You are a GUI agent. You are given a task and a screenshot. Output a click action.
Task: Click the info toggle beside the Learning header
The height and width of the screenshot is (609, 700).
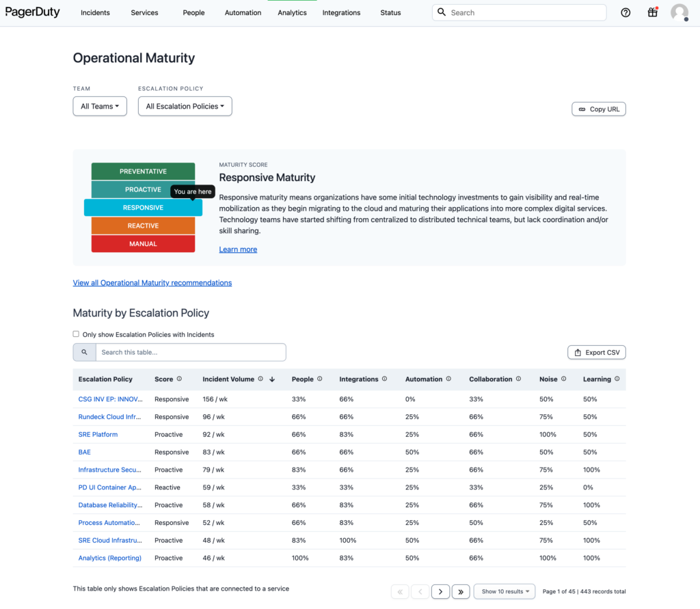(616, 379)
